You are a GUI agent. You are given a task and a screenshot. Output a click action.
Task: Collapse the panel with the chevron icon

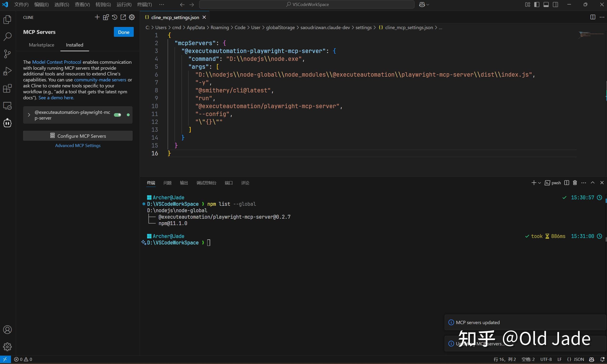(593, 183)
